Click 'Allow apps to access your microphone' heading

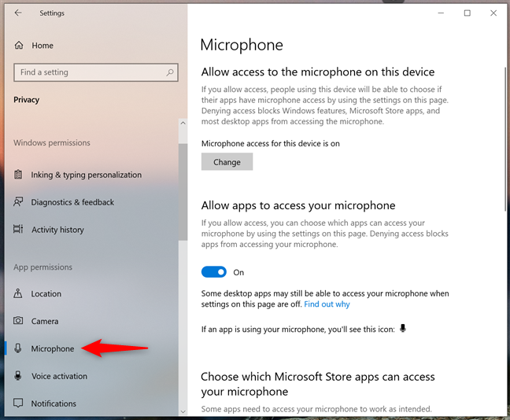click(x=298, y=206)
